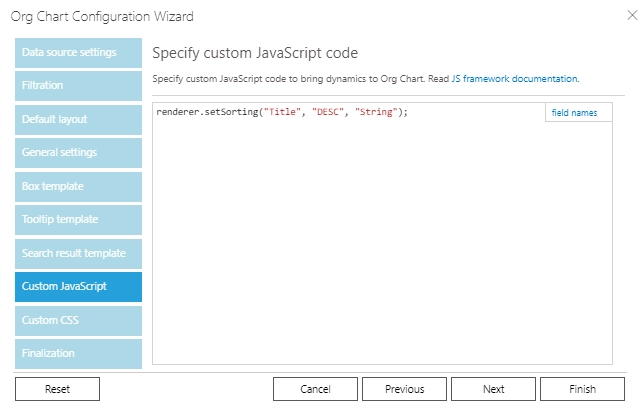Close the Org Chart Configuration Wizard

click(632, 16)
